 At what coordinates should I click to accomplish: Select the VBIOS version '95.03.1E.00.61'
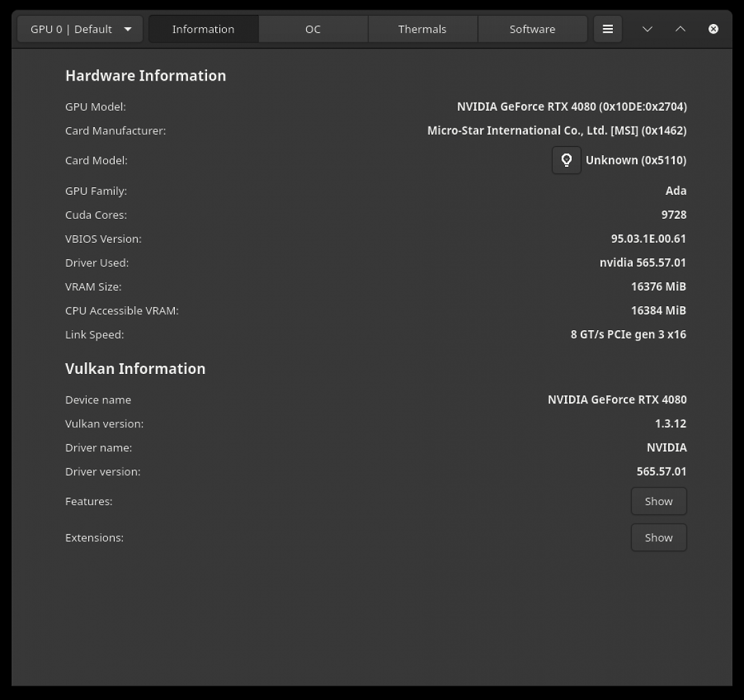coord(648,239)
